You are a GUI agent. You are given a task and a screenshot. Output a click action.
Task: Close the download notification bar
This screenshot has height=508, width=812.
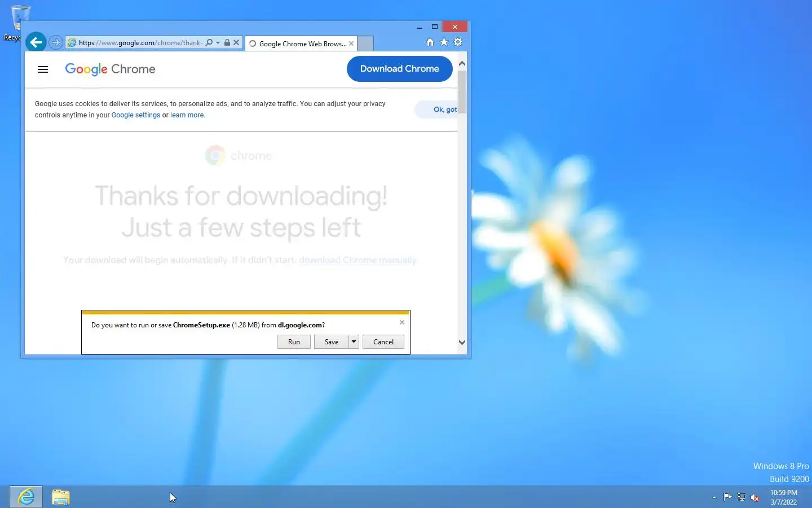(x=402, y=322)
